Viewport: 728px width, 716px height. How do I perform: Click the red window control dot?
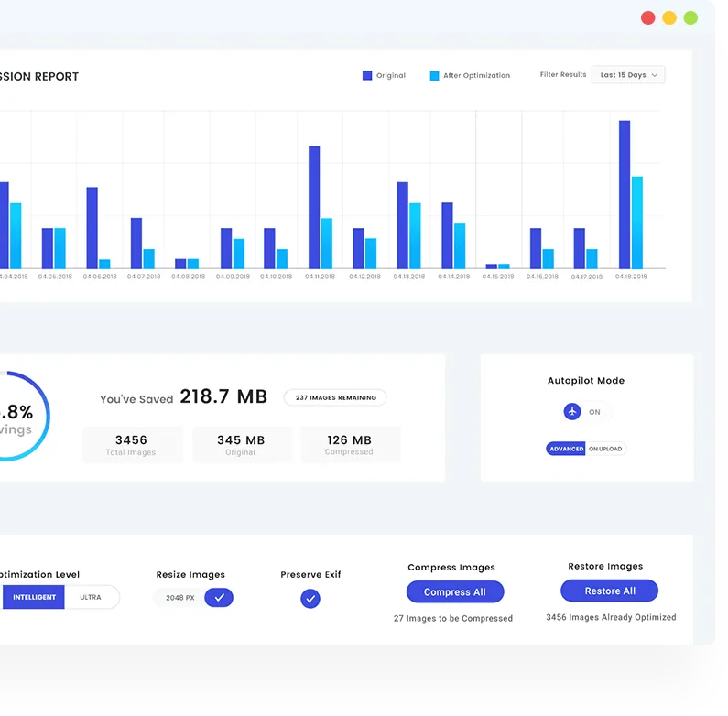(648, 17)
